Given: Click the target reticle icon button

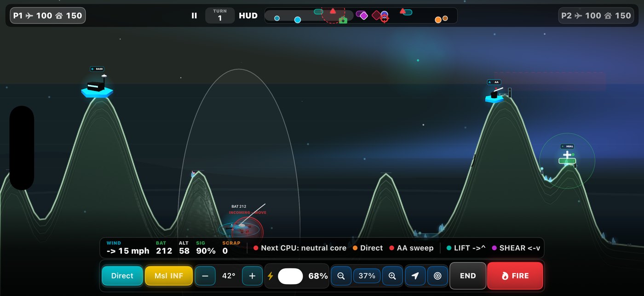Looking at the screenshot, I should [437, 276].
